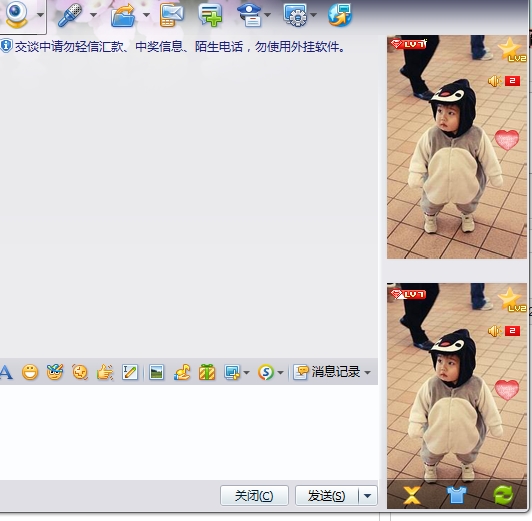Click the blue shirt change-outfit icon
This screenshot has width=532, height=521.
coord(457,495)
